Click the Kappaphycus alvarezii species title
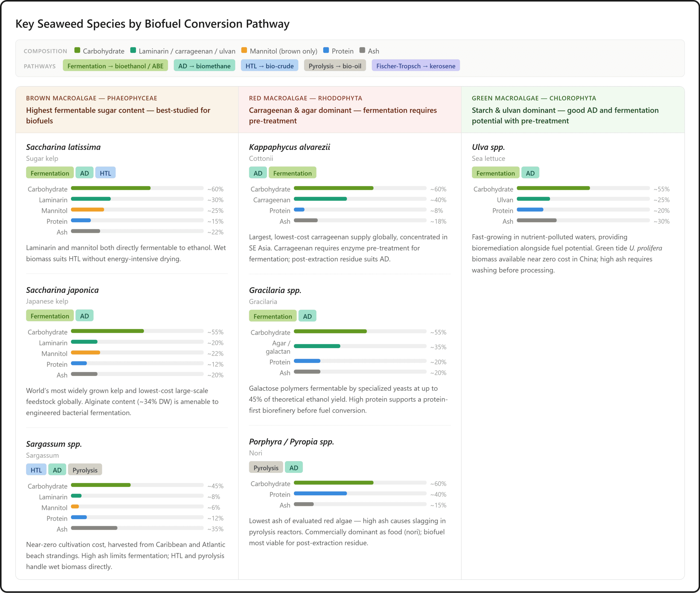This screenshot has height=593, width=700. tap(290, 147)
